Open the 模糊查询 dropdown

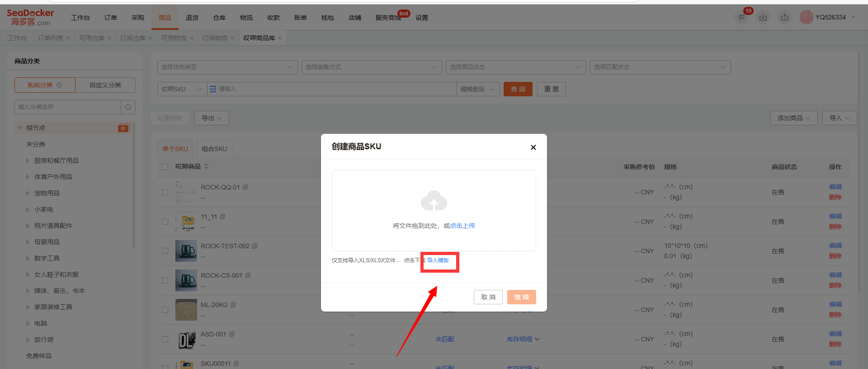[x=478, y=89]
